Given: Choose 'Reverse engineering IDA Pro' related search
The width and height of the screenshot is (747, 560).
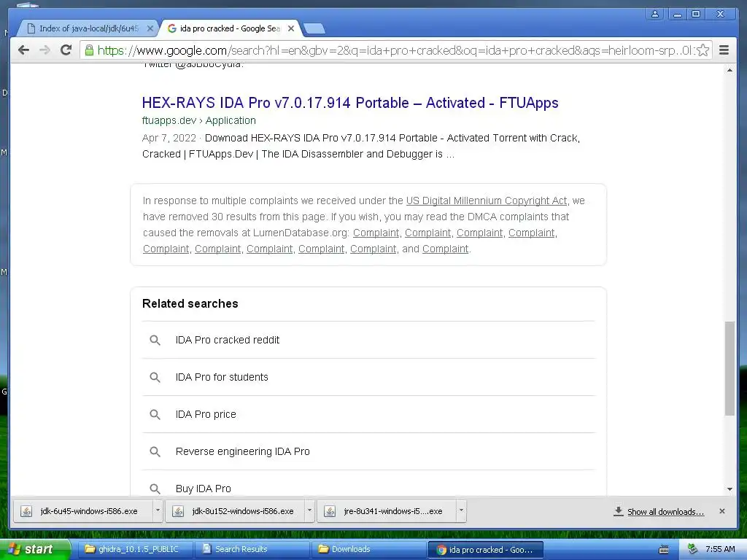Looking at the screenshot, I should tap(369, 451).
